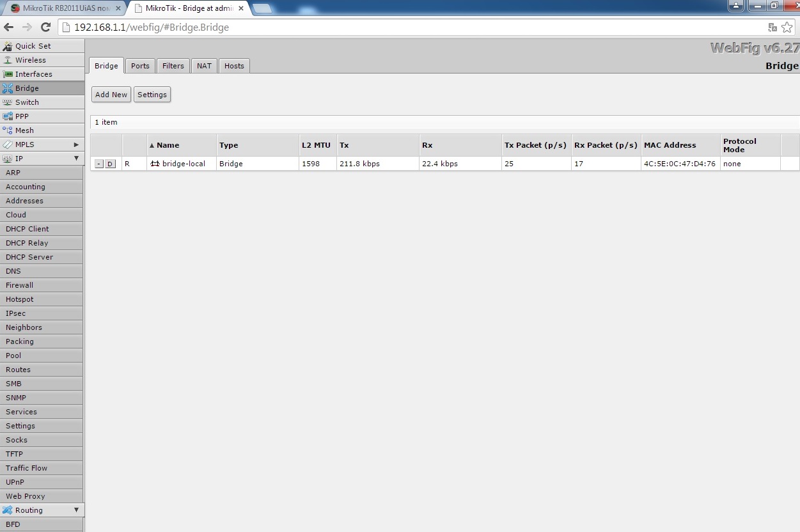Collapse the IP submenu
This screenshot has height=532, width=800.
(x=42, y=159)
